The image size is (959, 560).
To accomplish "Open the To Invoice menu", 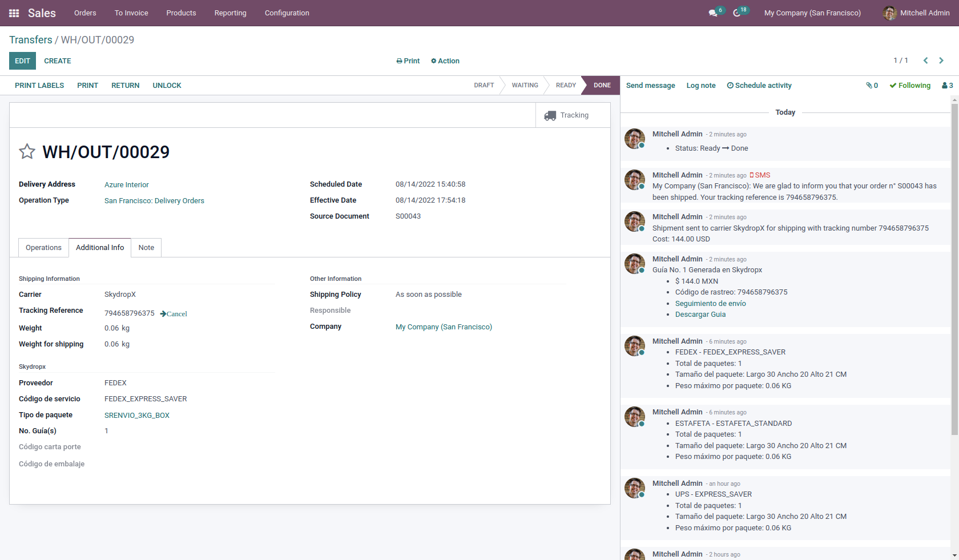I will (131, 13).
